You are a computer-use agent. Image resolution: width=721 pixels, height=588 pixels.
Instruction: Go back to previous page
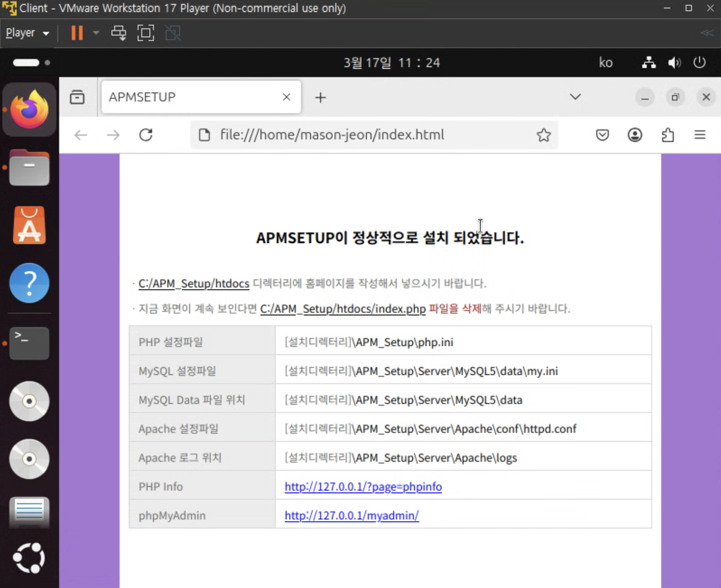(x=81, y=135)
